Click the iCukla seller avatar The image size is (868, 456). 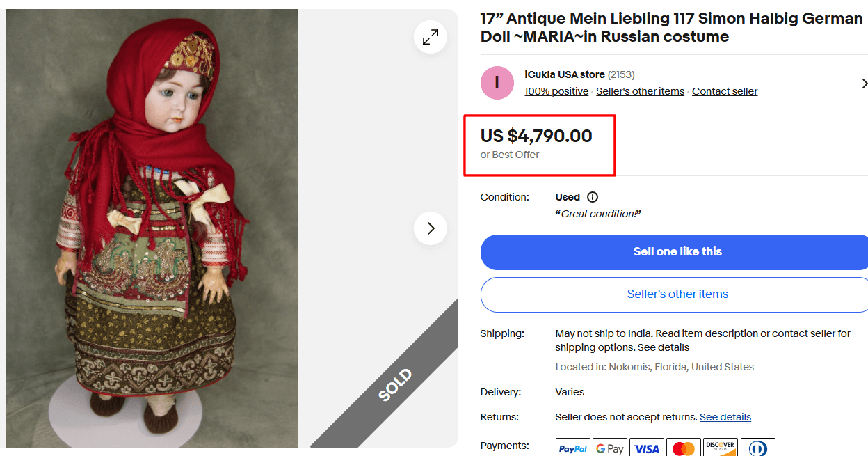click(x=497, y=83)
